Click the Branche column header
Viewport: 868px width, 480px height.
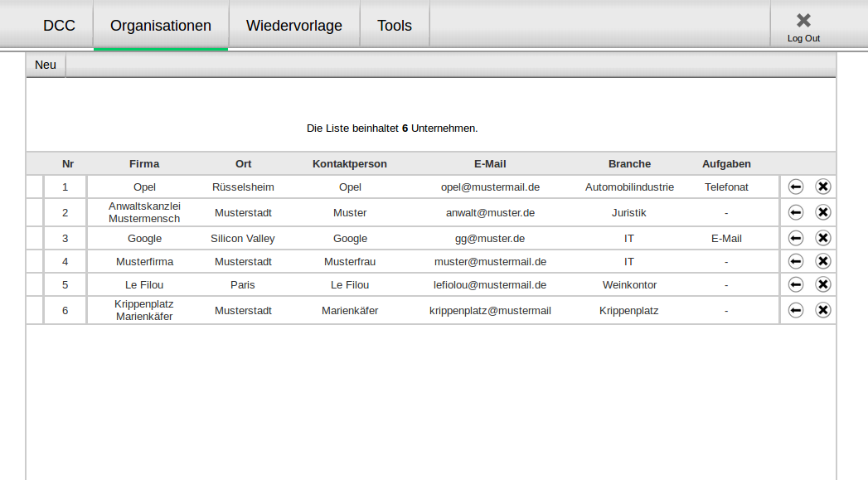629,163
